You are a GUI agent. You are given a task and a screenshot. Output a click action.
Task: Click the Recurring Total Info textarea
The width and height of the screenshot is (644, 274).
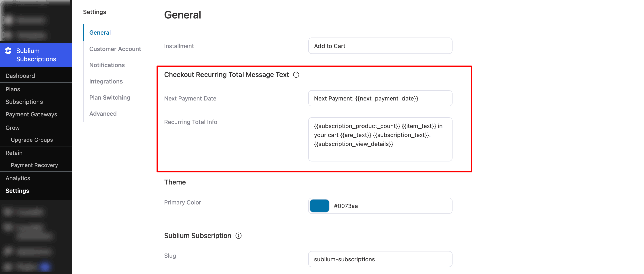coord(380,139)
